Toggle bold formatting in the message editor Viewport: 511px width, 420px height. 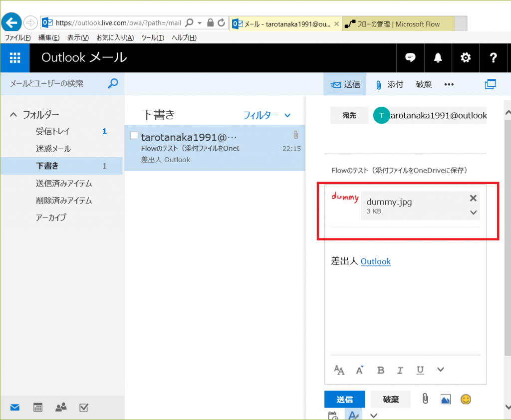coord(380,370)
